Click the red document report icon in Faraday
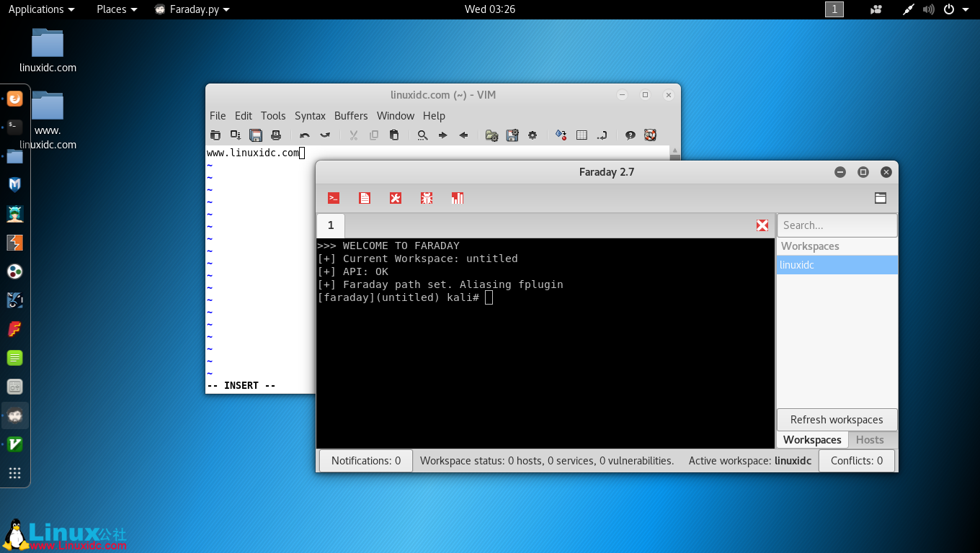This screenshot has width=980, height=553. click(365, 198)
